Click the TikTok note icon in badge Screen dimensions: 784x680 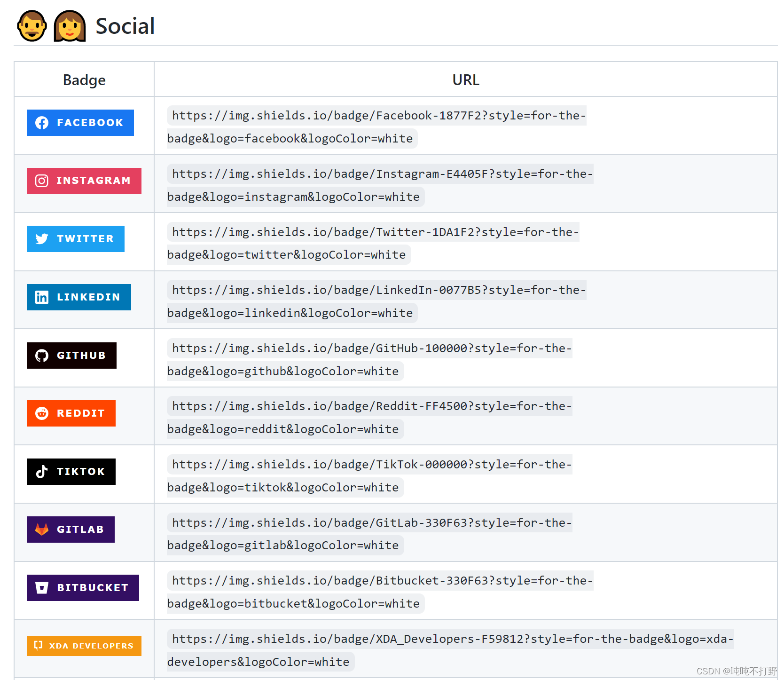tap(42, 472)
